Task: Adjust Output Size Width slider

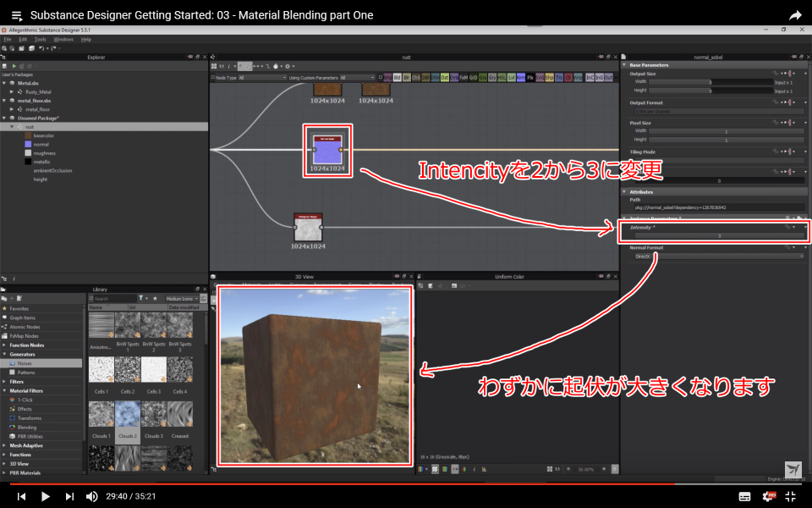Action: click(x=710, y=82)
